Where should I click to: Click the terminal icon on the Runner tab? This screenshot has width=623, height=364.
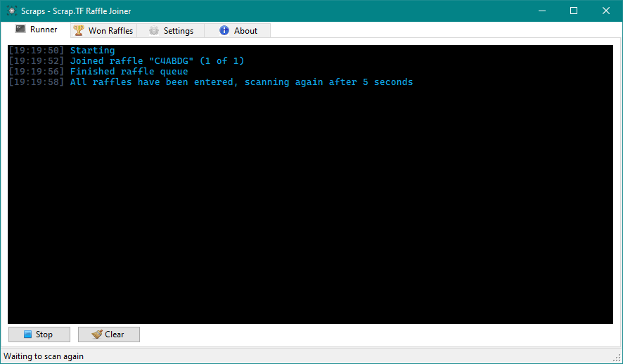point(20,29)
